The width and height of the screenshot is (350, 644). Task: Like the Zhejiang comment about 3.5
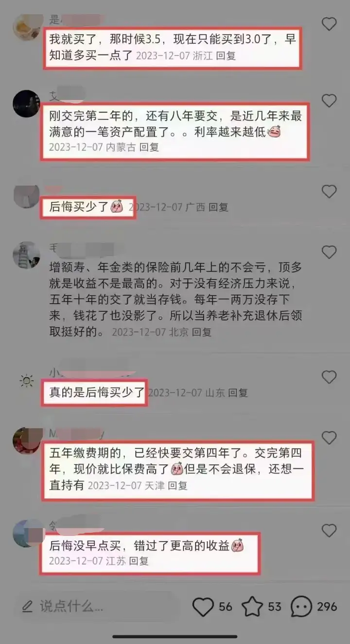(329, 24)
